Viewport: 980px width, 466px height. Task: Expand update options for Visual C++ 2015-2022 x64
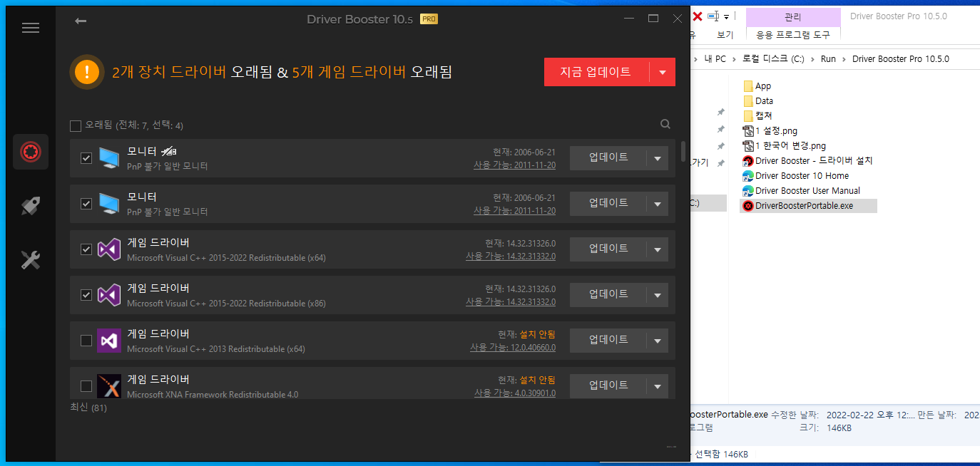[658, 249]
